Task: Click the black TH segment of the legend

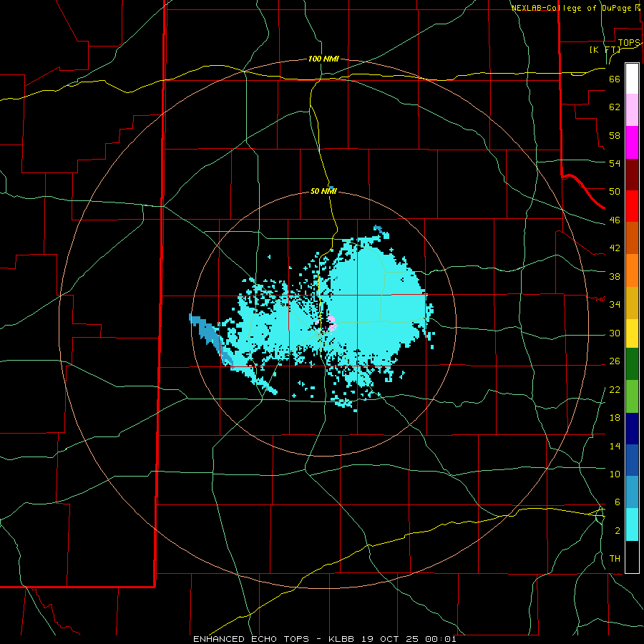Action: [x=632, y=557]
